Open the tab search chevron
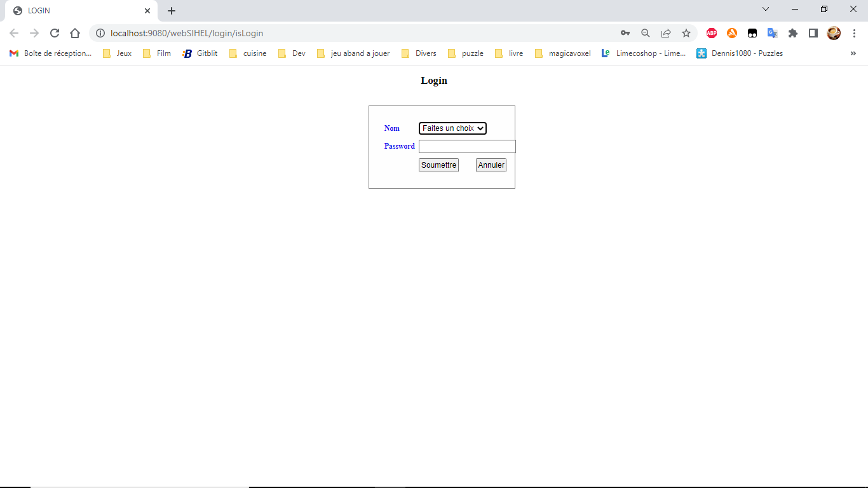Viewport: 868px width, 488px height. point(766,9)
